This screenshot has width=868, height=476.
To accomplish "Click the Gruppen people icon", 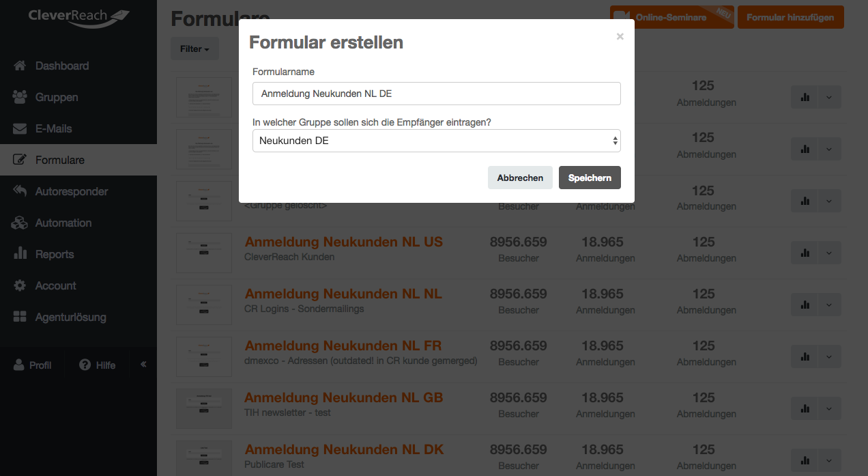I will tap(20, 97).
